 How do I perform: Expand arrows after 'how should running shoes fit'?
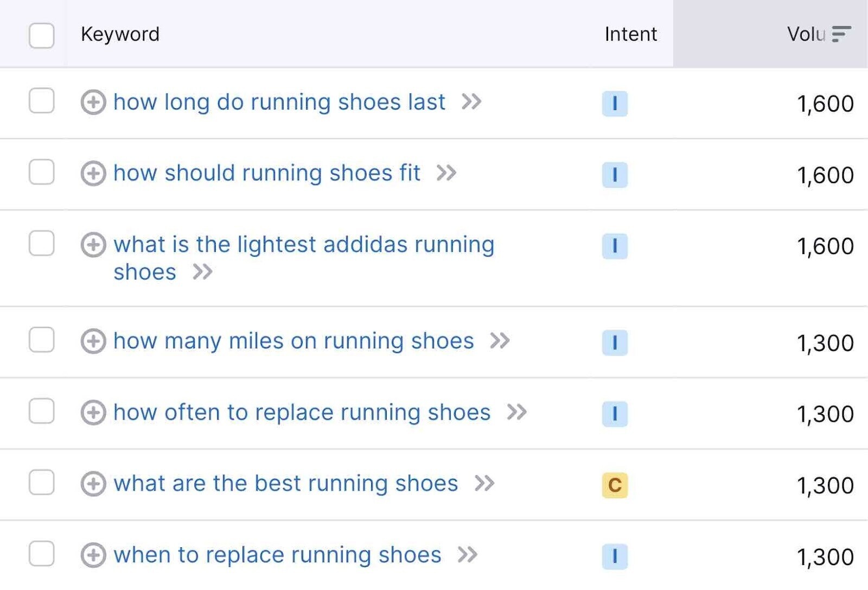(446, 173)
